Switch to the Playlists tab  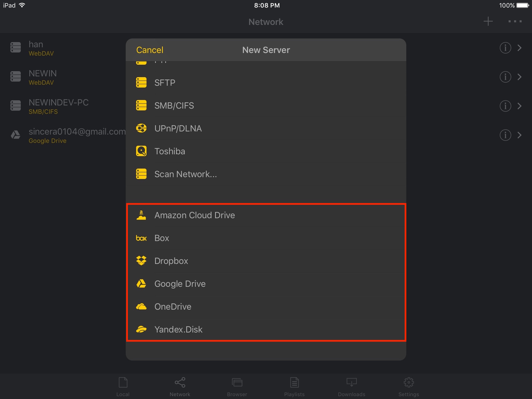coord(294,387)
